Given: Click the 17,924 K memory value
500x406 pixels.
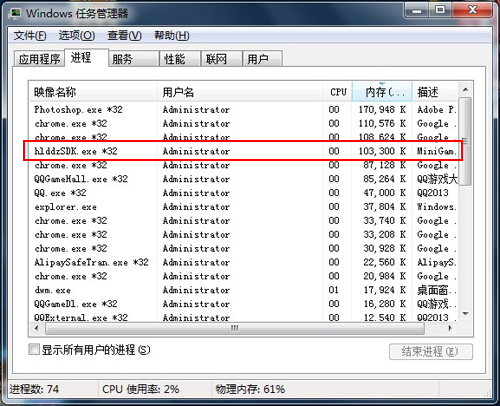Looking at the screenshot, I should coord(384,290).
